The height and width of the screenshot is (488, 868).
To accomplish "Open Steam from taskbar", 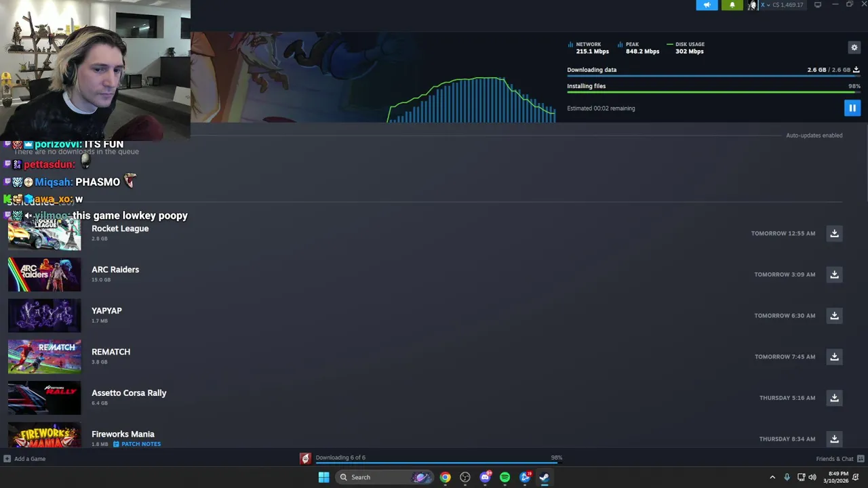I will (544, 477).
